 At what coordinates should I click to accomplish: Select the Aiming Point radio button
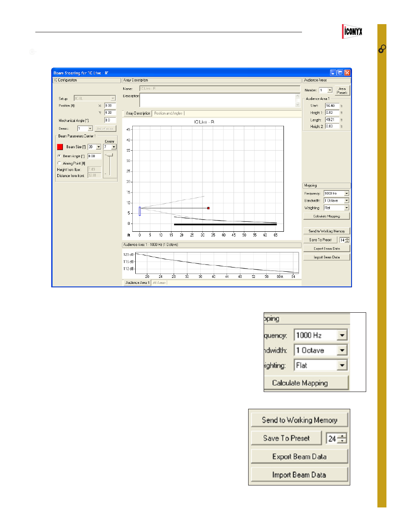pos(59,163)
